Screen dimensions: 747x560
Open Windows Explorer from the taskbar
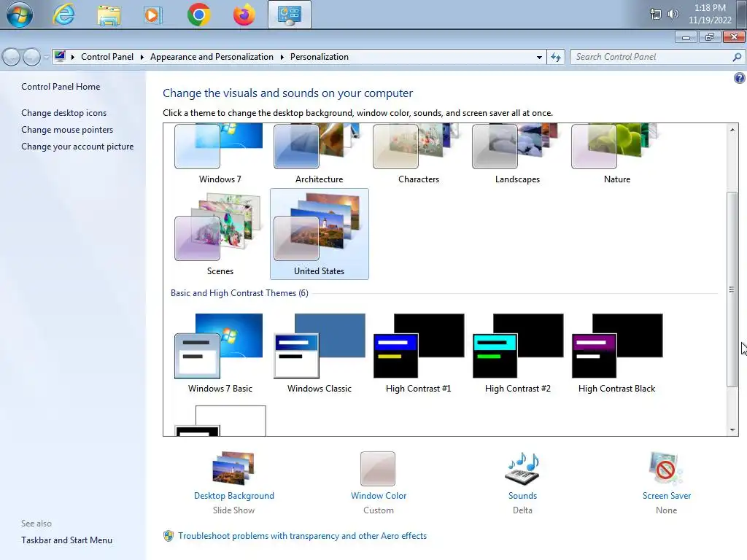(x=109, y=15)
